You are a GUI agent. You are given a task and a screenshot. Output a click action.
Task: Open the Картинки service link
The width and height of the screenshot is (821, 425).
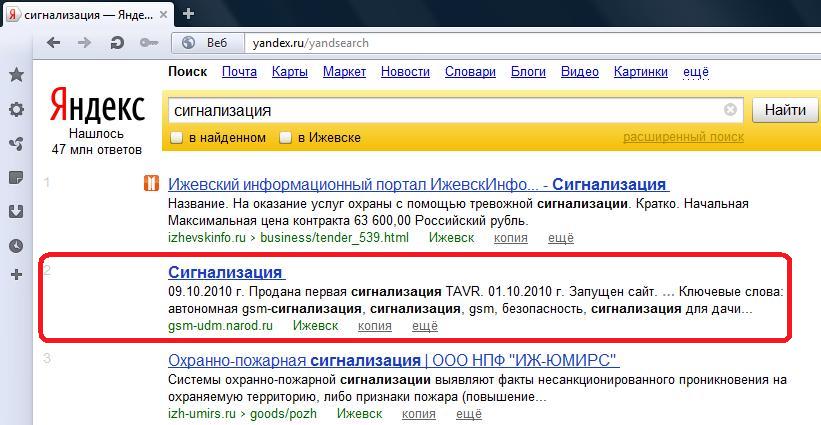641,72
